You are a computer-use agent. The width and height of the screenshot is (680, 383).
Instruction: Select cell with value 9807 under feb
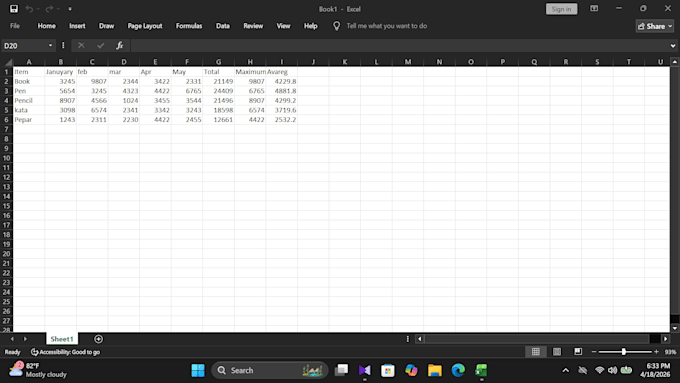[x=92, y=82]
